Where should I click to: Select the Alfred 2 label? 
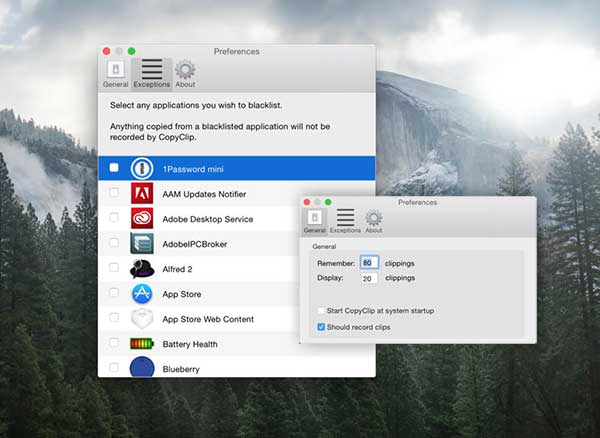tap(177, 269)
